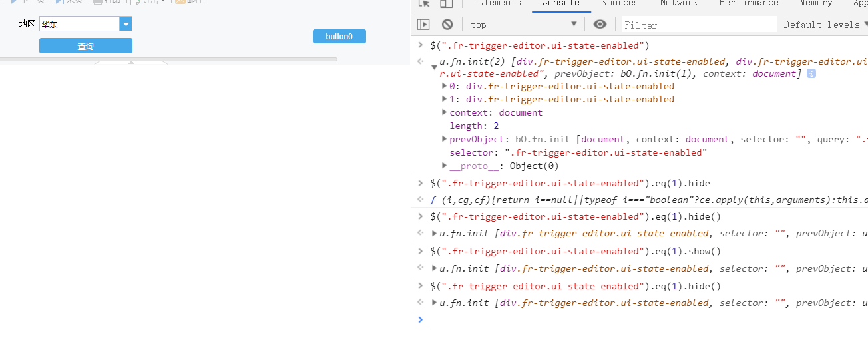Expand the prevObject property
Viewport: 868px width, 364px height.
(444, 139)
